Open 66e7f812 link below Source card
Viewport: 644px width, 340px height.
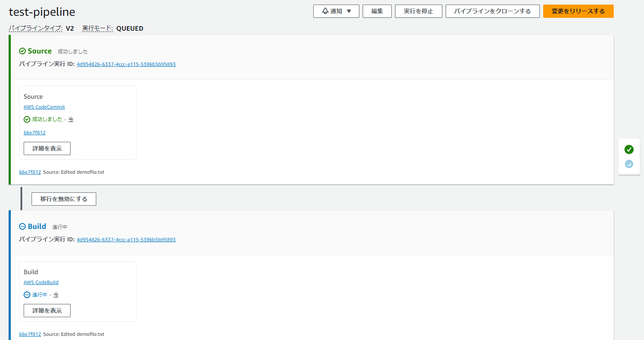(30, 172)
